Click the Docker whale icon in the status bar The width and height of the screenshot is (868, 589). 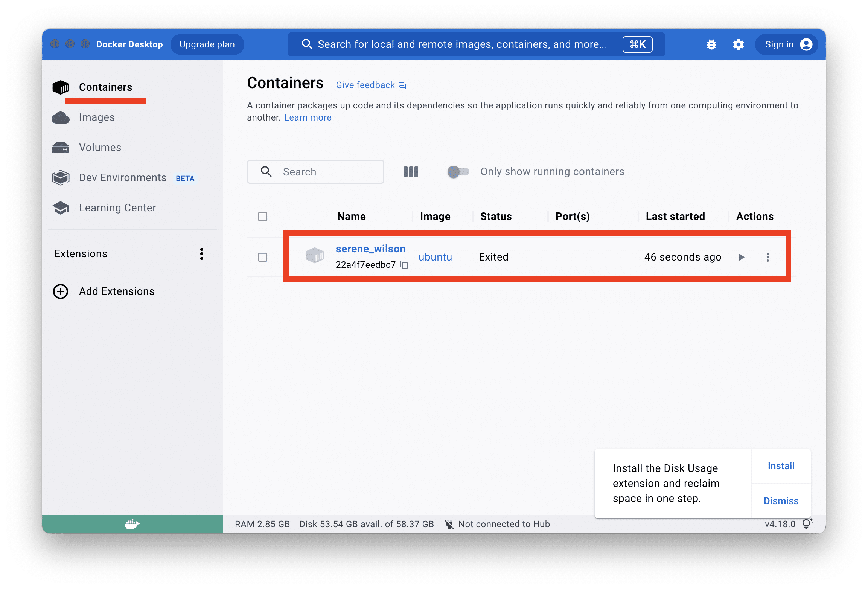(132, 524)
